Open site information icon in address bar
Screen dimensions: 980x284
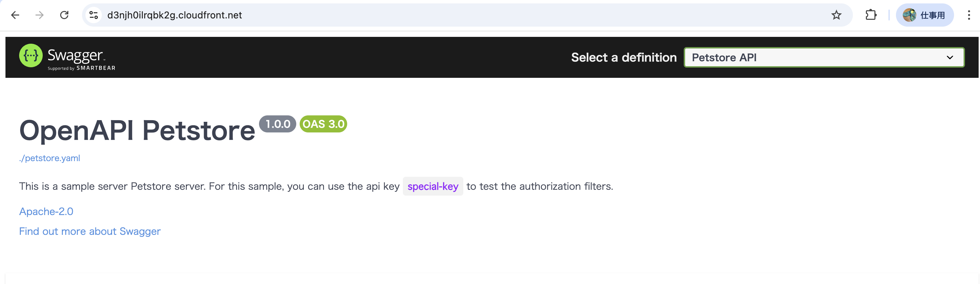(x=94, y=15)
